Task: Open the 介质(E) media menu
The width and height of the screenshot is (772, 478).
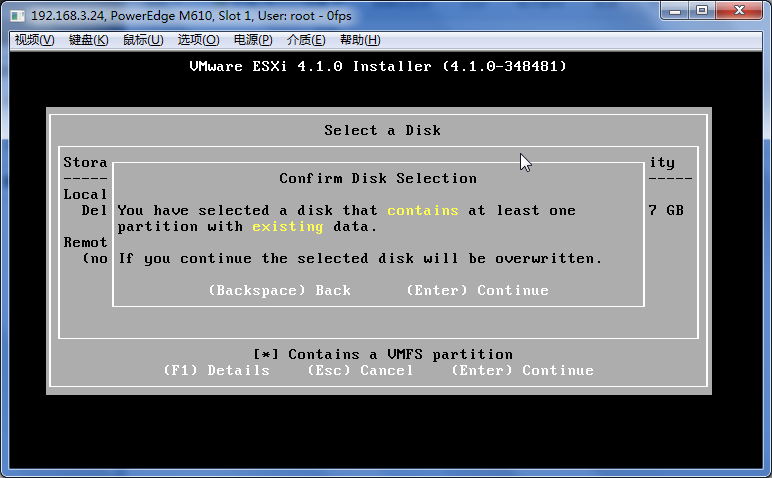Action: pyautogui.click(x=306, y=40)
